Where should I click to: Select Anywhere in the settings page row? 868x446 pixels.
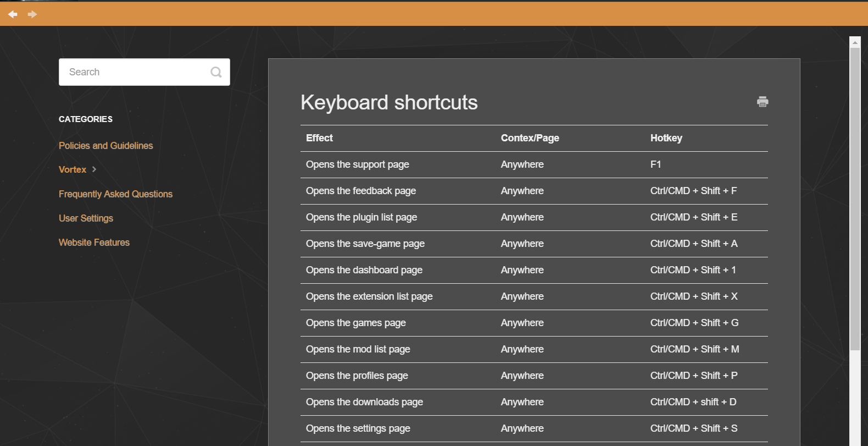click(x=522, y=428)
